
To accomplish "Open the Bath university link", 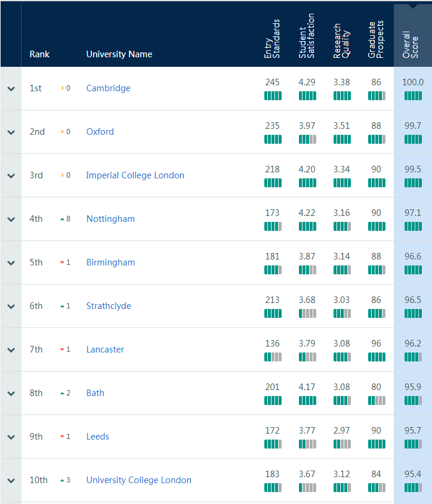I will pos(95,393).
